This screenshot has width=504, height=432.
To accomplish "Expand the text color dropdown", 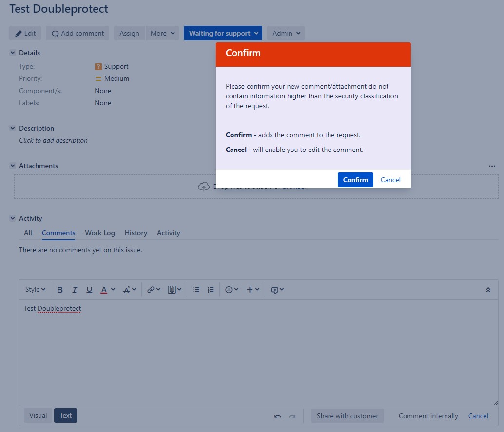I will coord(113,290).
